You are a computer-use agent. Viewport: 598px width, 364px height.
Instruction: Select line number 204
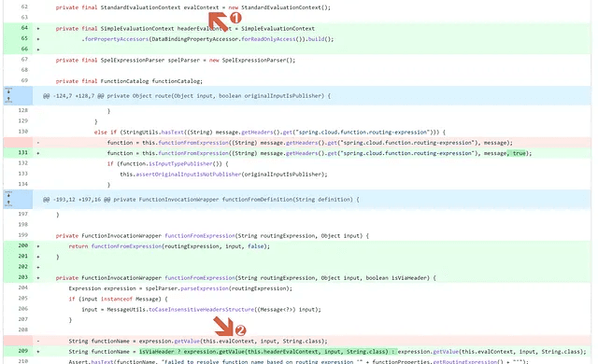22,287
